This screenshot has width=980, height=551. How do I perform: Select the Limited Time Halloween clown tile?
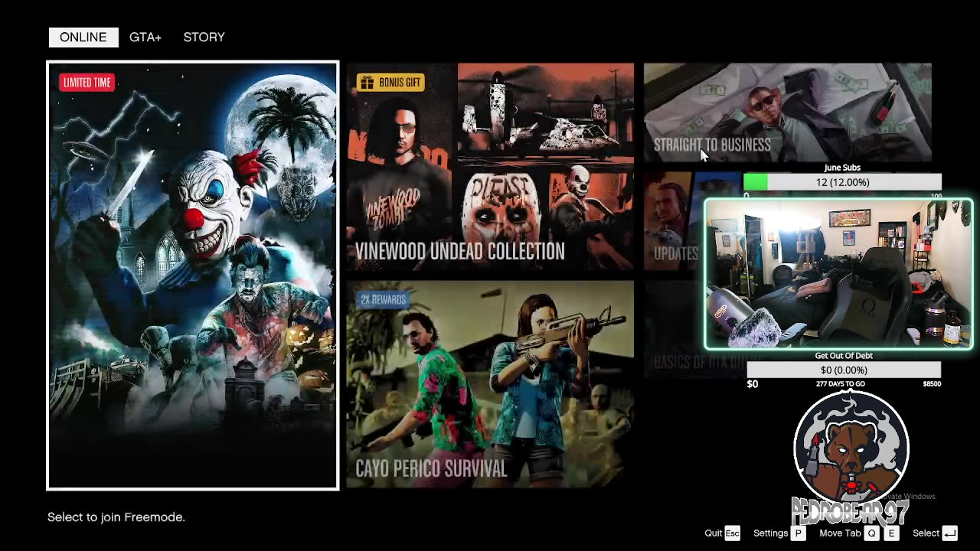tap(192, 275)
